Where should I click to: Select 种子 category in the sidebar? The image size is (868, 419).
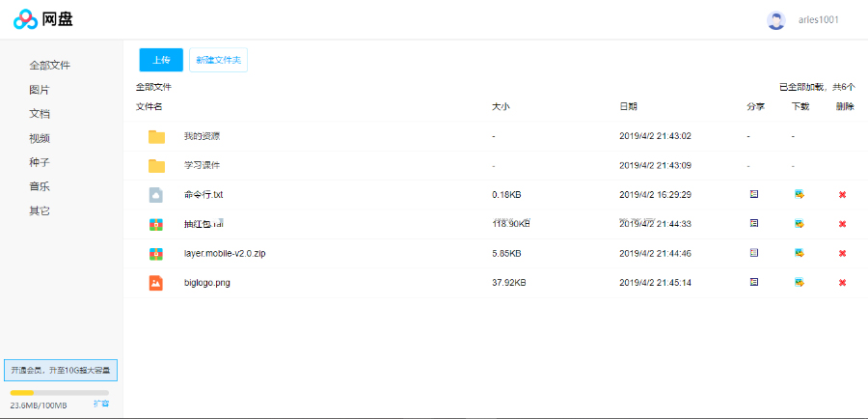(40, 162)
